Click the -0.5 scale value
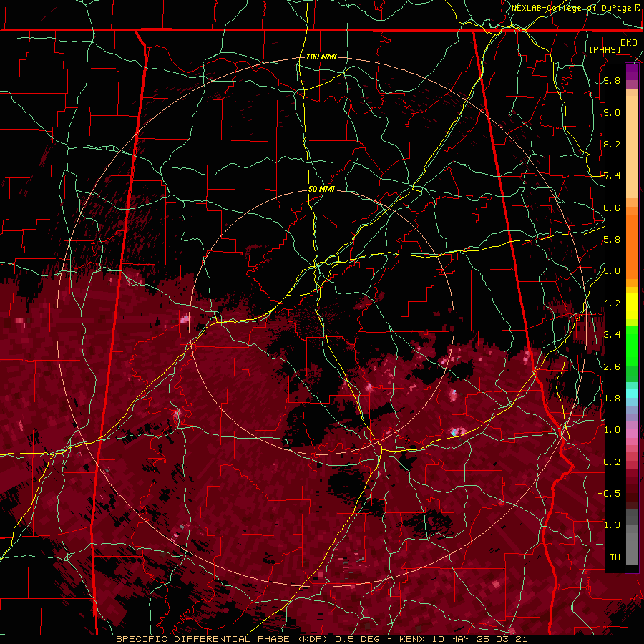This screenshot has height=644, width=644. tap(609, 494)
